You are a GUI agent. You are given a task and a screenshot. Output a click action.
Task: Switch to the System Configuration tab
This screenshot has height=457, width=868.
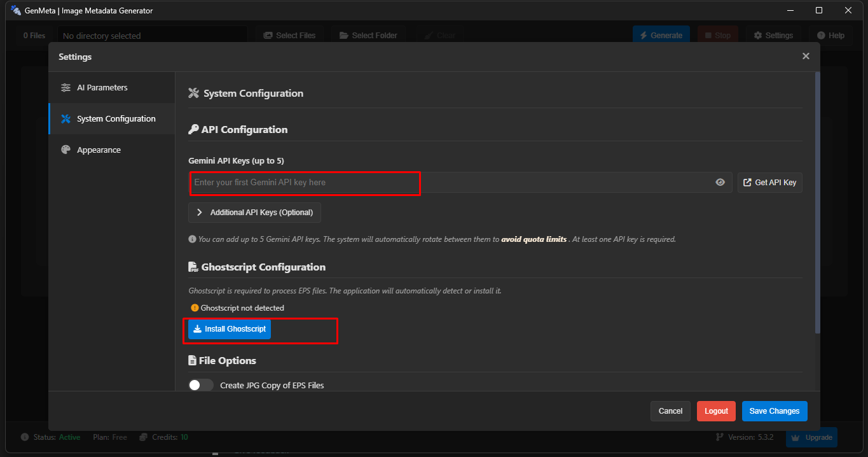109,118
